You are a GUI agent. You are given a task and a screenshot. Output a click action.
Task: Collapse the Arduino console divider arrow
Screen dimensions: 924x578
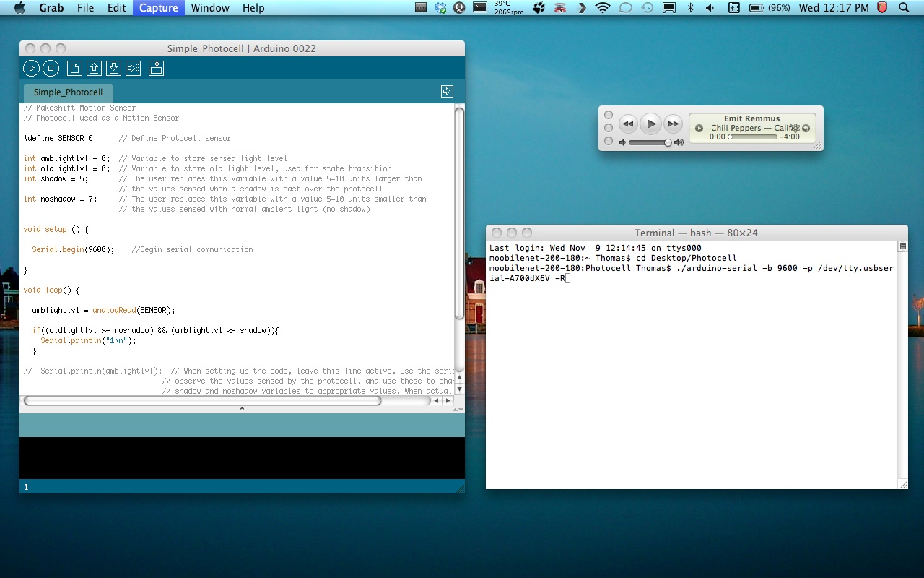(242, 409)
